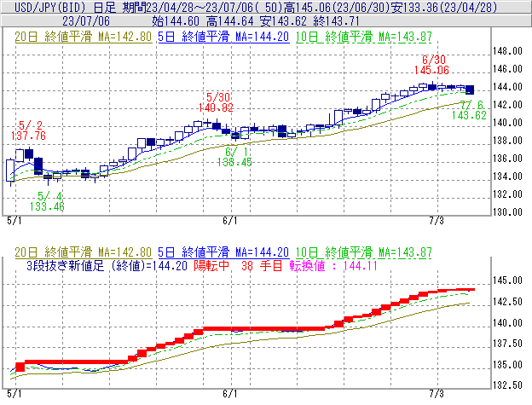Click the 145.00 axis label in lower chart
This screenshot has height=405, width=532.
coord(507,281)
